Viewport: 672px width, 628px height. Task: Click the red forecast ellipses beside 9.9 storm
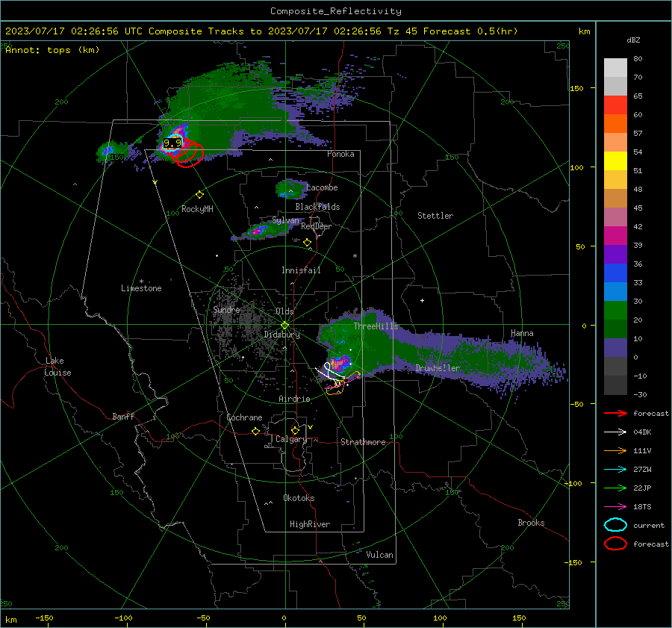pyautogui.click(x=189, y=154)
